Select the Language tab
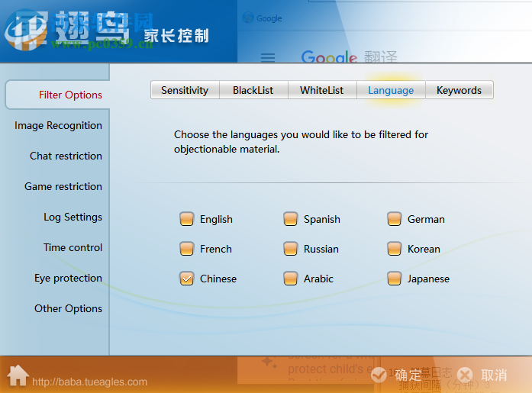Screen dimensions: 532x393 point(391,90)
